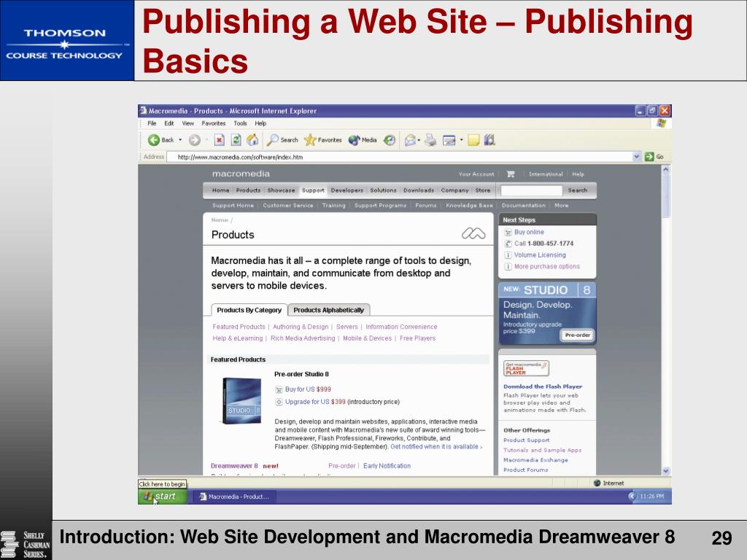Open the View menu
This screenshot has height=560, width=747.
pyautogui.click(x=187, y=123)
